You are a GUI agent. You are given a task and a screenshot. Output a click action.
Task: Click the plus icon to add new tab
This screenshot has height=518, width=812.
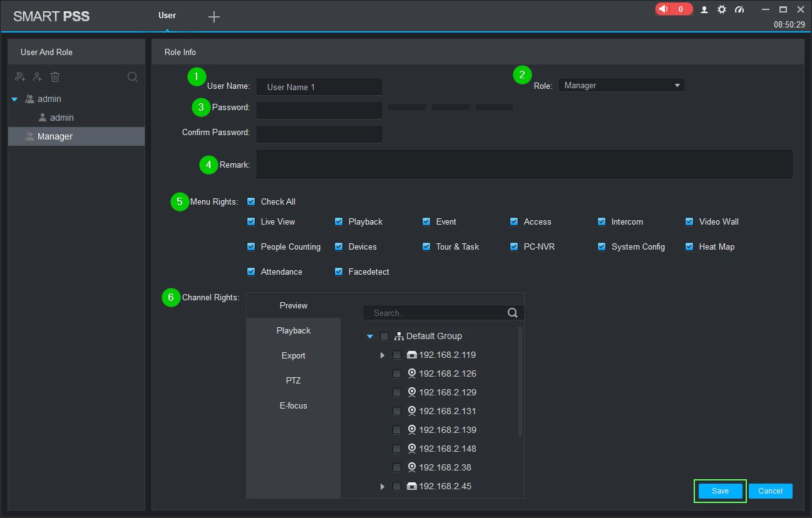214,17
